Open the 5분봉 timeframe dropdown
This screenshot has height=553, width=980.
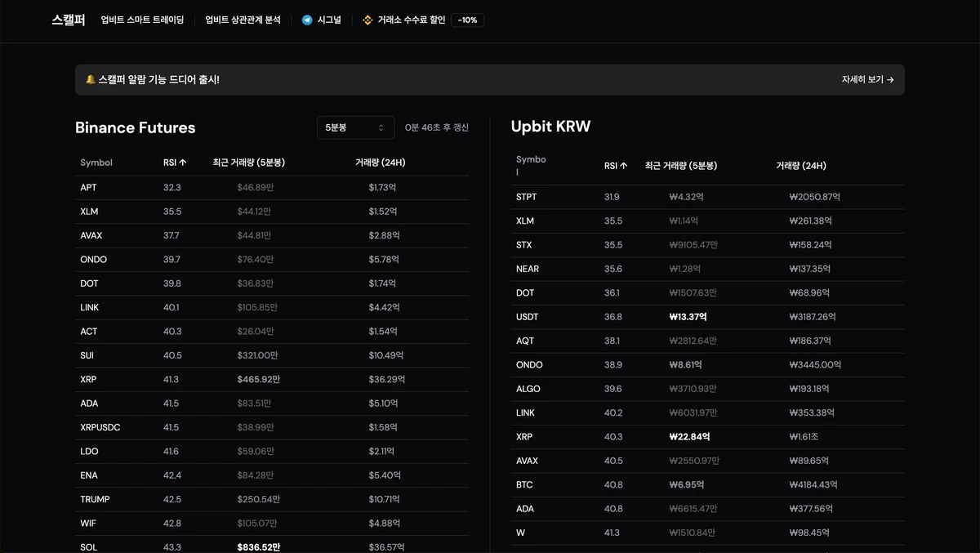[x=355, y=127]
